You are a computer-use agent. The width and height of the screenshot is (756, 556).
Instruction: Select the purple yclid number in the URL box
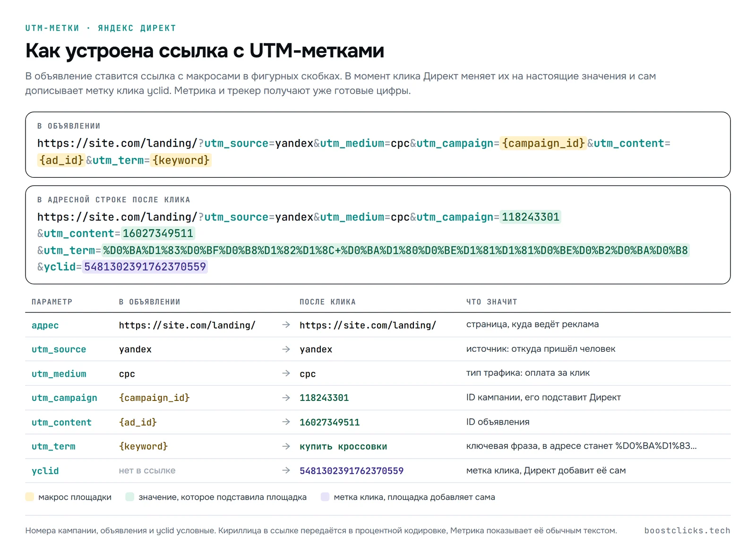point(145,267)
